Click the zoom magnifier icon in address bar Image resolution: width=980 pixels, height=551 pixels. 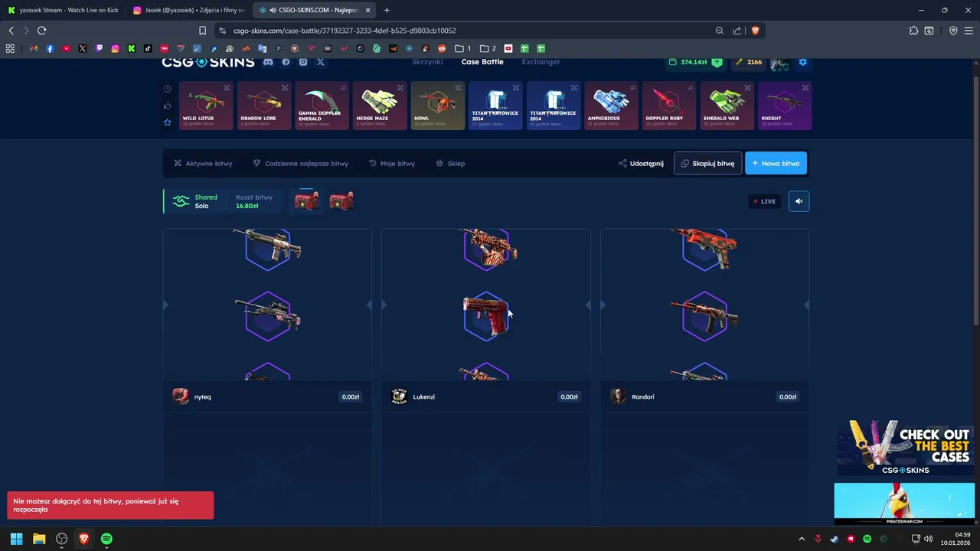pyautogui.click(x=719, y=31)
